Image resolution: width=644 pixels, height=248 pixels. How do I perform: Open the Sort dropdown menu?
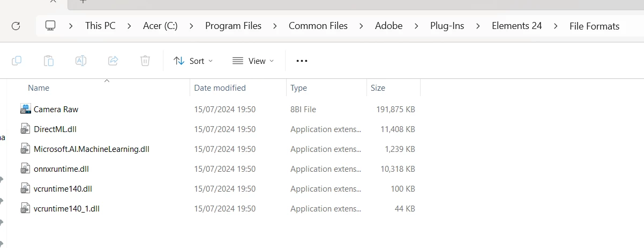[x=193, y=61]
